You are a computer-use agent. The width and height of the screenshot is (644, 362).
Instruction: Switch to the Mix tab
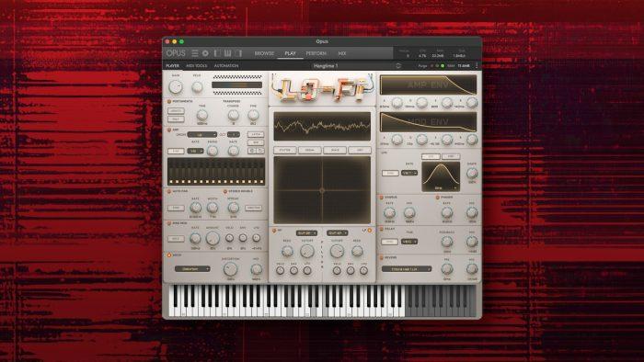click(341, 53)
